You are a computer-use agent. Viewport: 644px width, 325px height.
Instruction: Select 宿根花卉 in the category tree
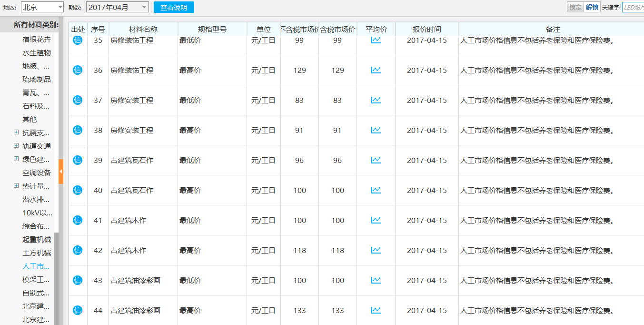click(x=37, y=39)
